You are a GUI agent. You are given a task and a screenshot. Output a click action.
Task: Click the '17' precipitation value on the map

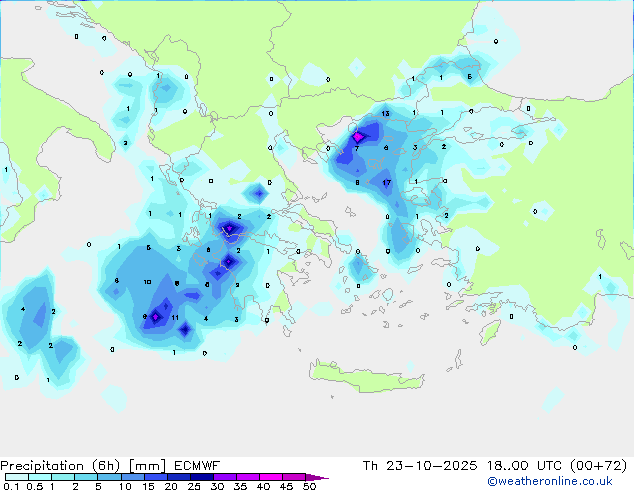pos(387,183)
